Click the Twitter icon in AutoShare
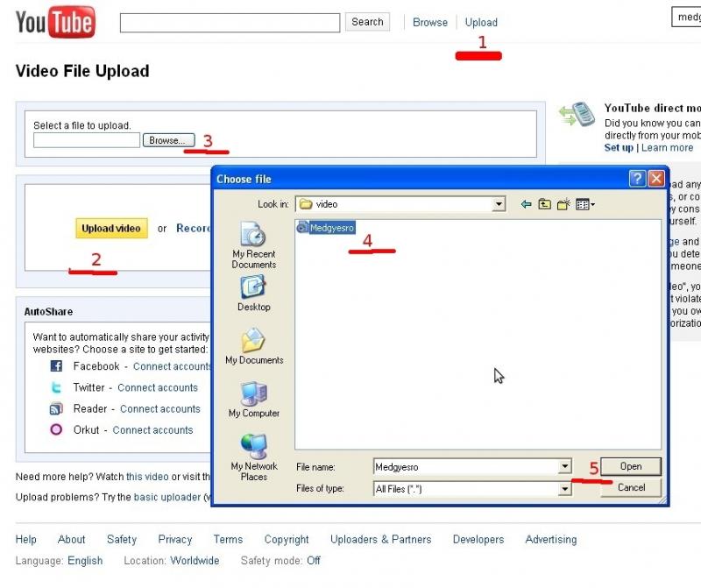The height and width of the screenshot is (588, 701). point(56,387)
